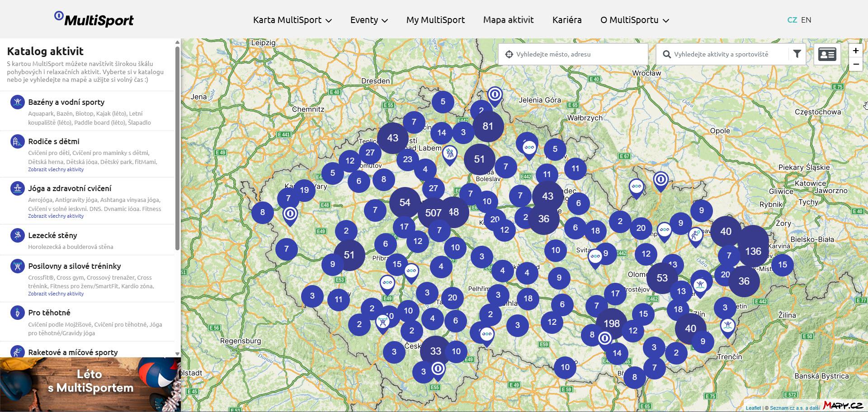Click the Mapy.cz logo
This screenshot has height=412, width=868.
click(x=844, y=406)
